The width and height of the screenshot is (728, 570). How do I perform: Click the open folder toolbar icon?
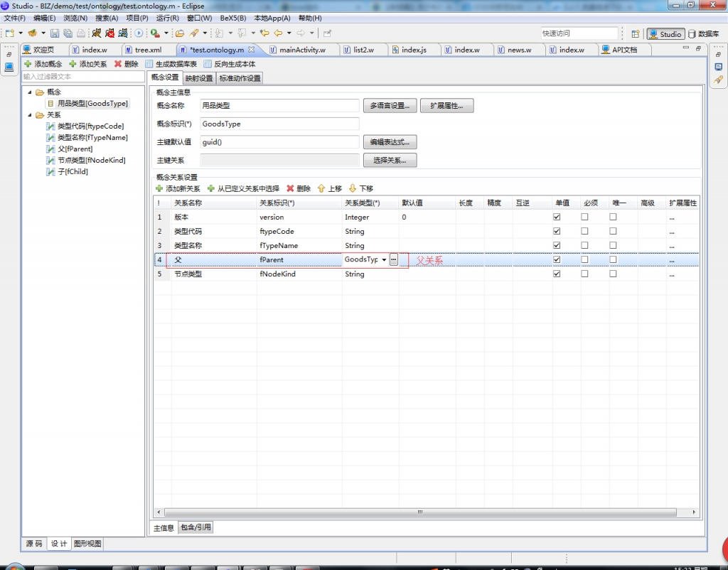[x=180, y=33]
